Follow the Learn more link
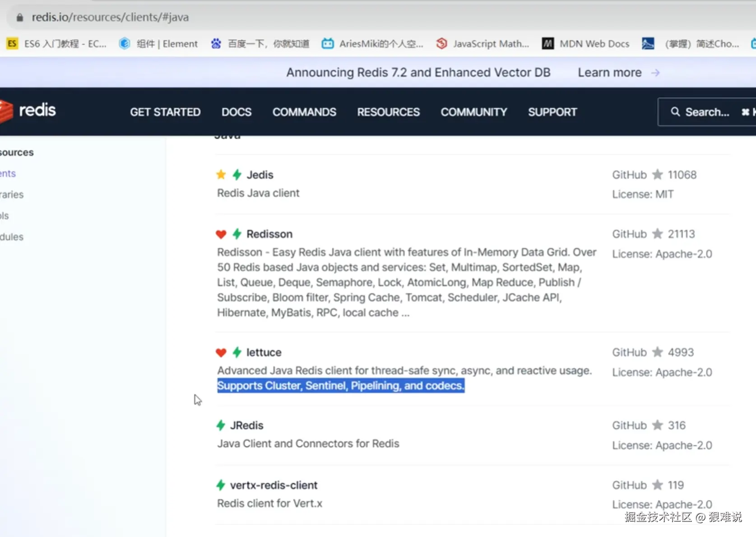The height and width of the screenshot is (537, 756). point(610,73)
